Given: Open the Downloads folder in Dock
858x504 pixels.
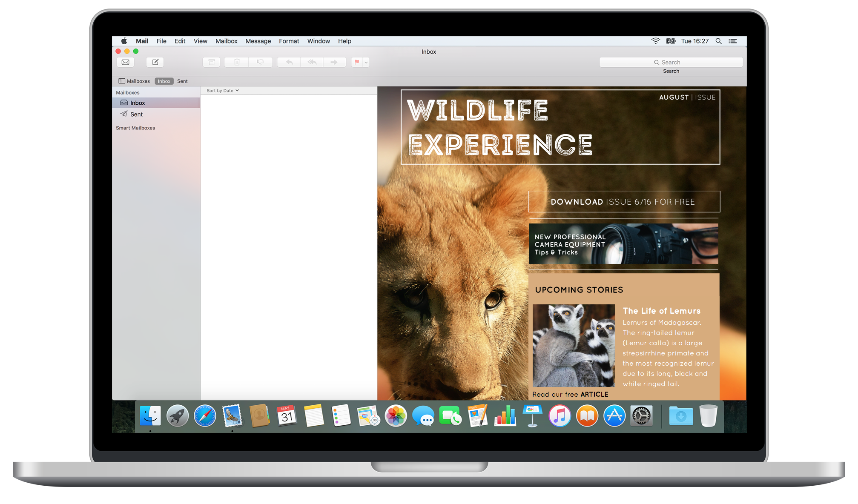Looking at the screenshot, I should [x=681, y=415].
